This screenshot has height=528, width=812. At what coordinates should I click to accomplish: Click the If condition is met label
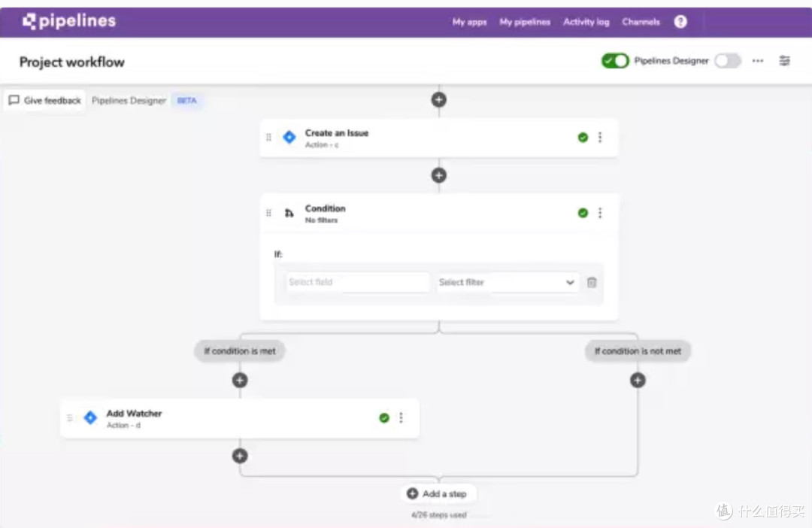tap(239, 351)
